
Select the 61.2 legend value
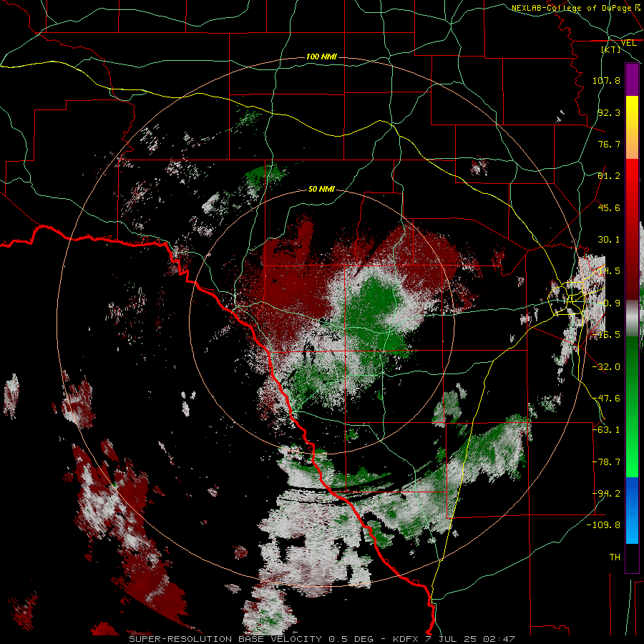pyautogui.click(x=609, y=176)
